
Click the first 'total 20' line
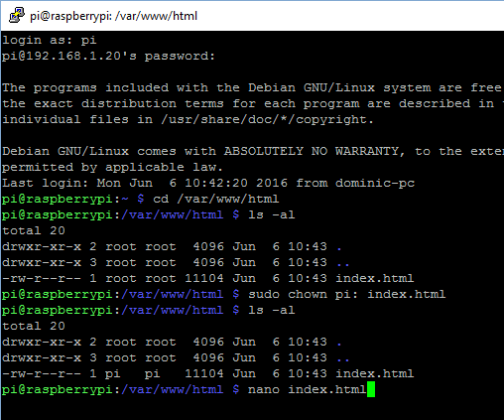coord(34,230)
